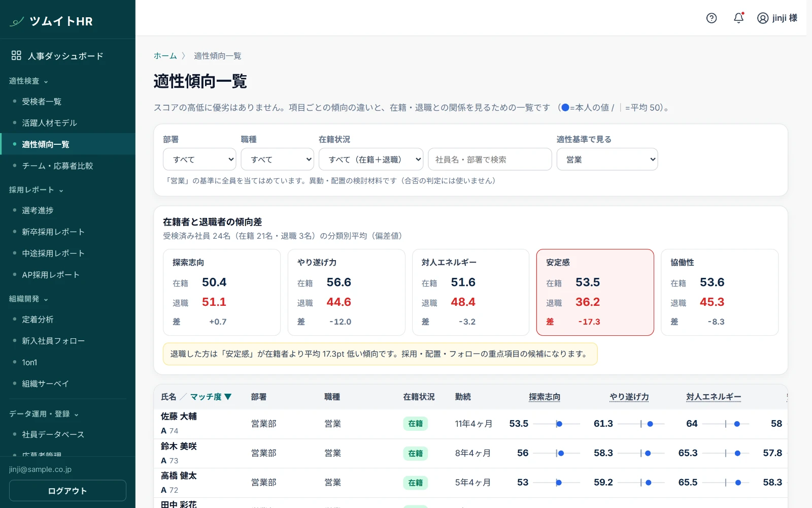The height and width of the screenshot is (508, 812).
Task: Click 佐藤 大輔's 在籍 status badge
Action: click(415, 424)
